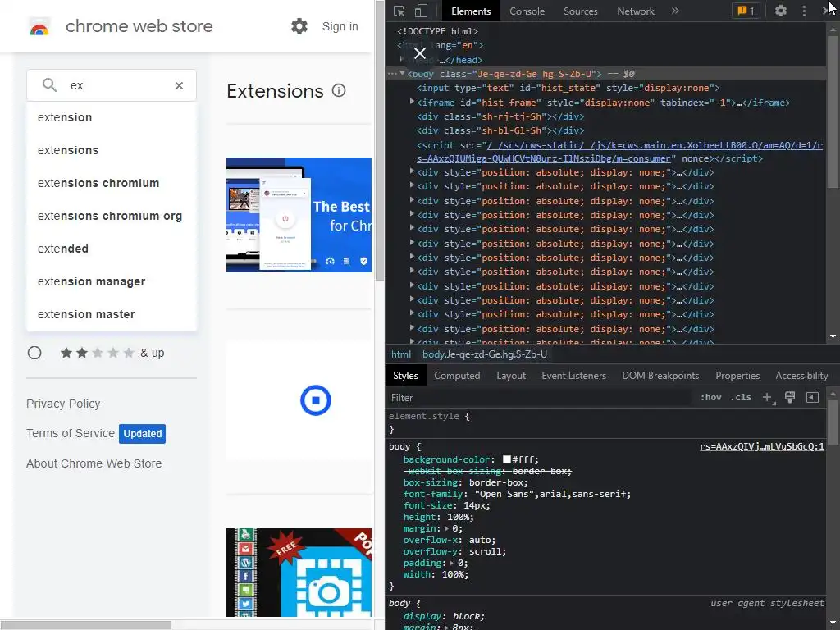The image size is (840, 630).
Task: Expand the margin property triangle
Action: coord(446,528)
